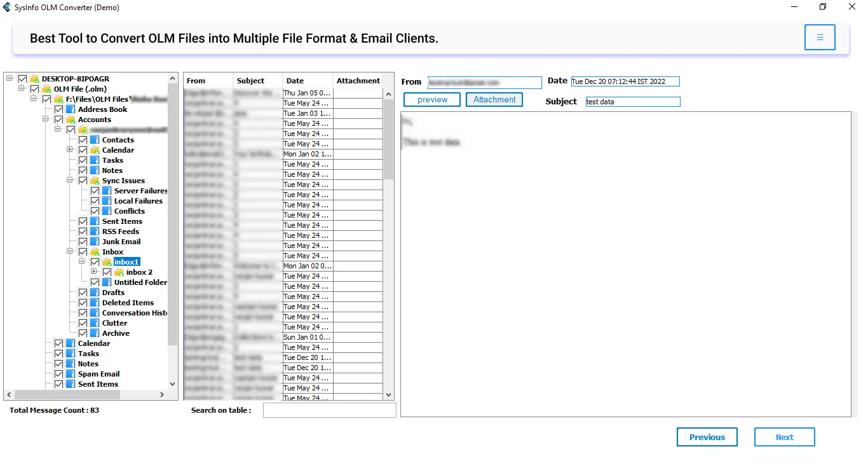Click the message table vertical scrollbar thumb
868x463 pixels.
click(389, 139)
